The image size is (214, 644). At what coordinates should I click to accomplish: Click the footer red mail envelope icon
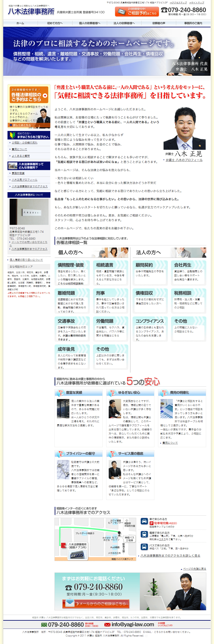(x=107, y=625)
